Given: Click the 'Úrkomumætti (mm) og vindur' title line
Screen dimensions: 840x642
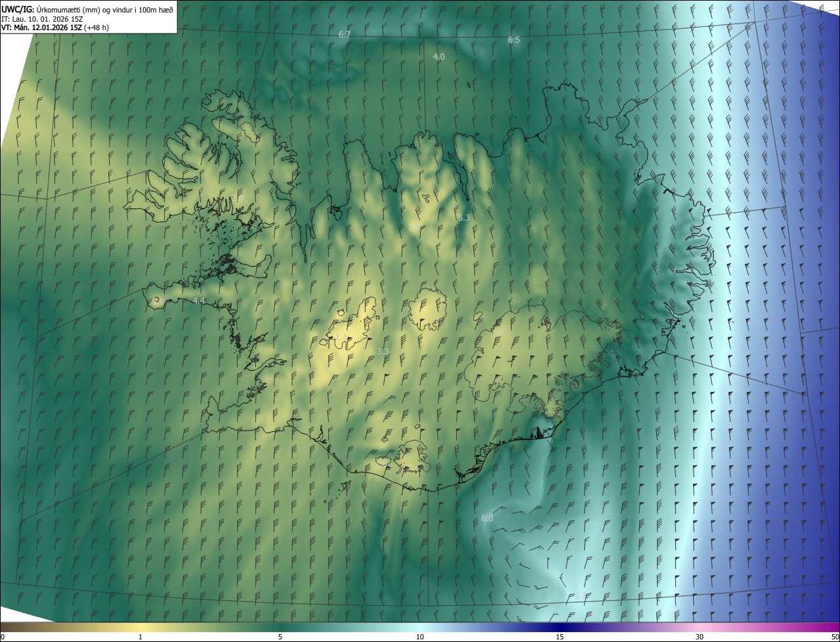Looking at the screenshot, I should 87,9.
